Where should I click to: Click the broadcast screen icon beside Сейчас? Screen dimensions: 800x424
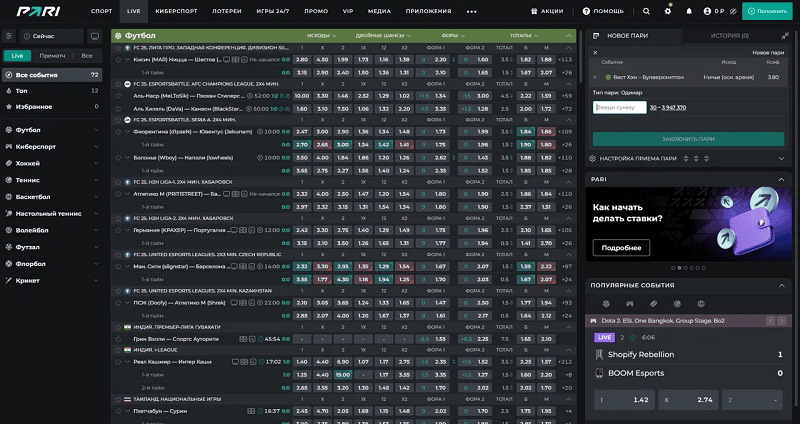tap(94, 36)
